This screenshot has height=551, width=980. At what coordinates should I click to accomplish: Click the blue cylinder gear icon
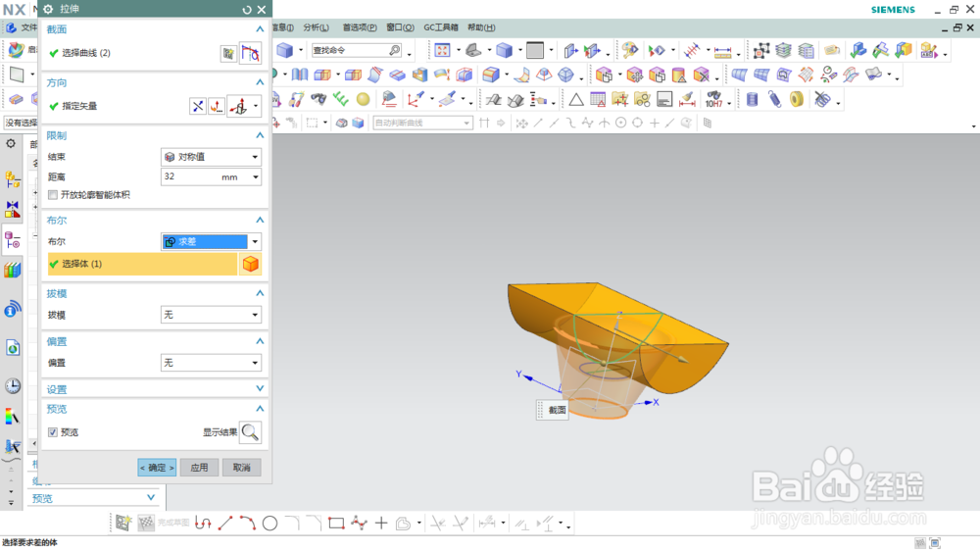pyautogui.click(x=752, y=99)
